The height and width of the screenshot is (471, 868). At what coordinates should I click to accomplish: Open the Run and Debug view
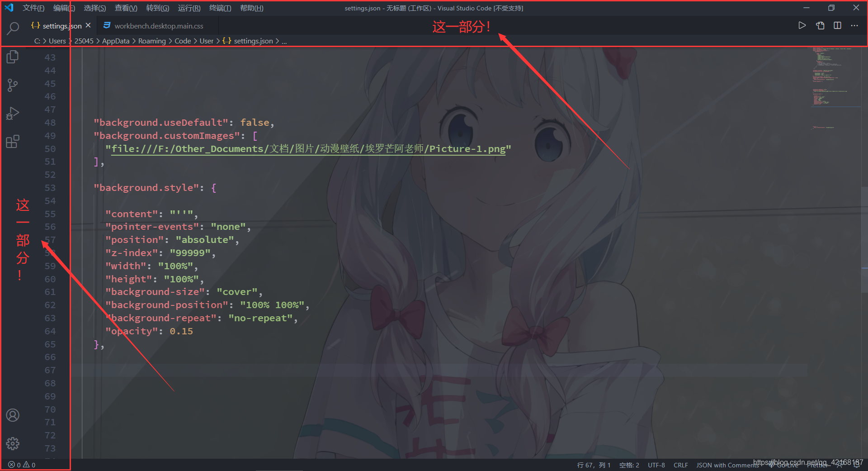[13, 113]
